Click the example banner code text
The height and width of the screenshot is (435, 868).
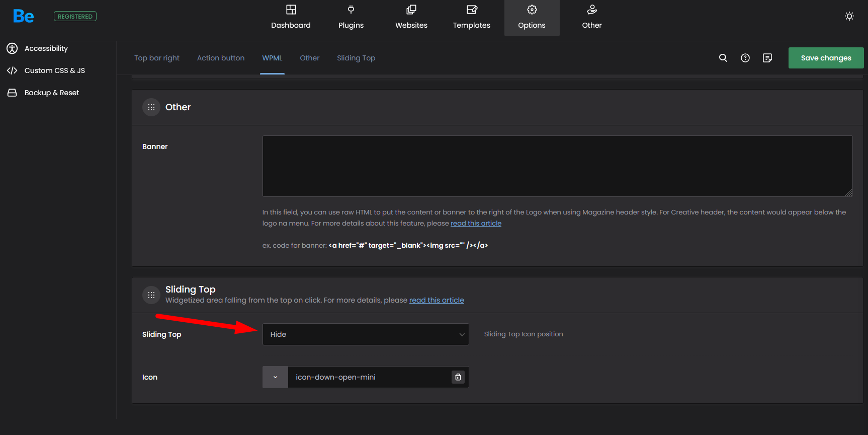[x=408, y=245]
